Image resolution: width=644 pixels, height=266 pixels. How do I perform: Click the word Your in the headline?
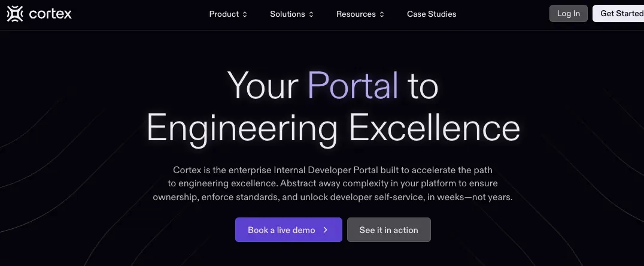263,86
